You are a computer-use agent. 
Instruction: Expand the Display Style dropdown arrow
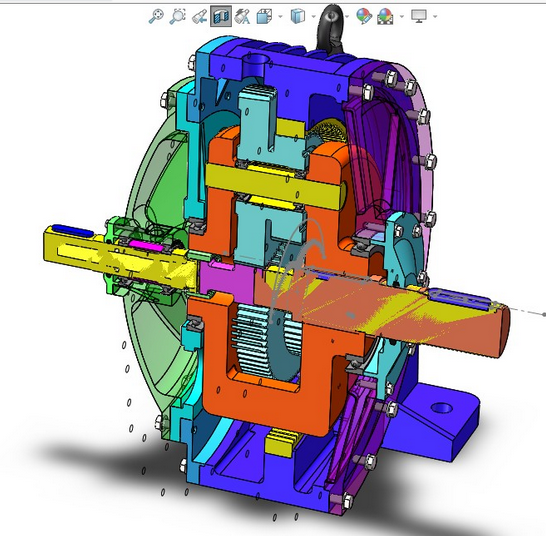tap(313, 16)
